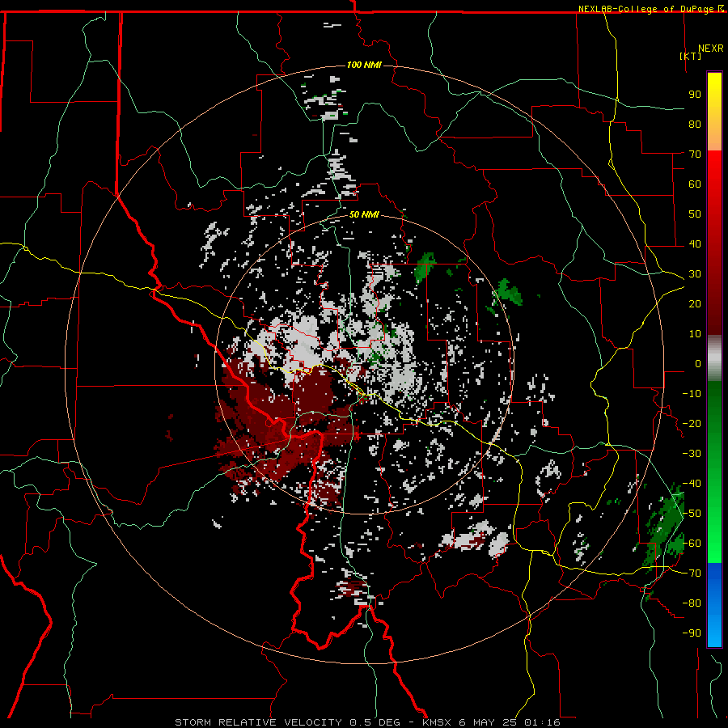Click the 01:16 timestamp text
The height and width of the screenshot is (728, 728).
click(x=542, y=722)
